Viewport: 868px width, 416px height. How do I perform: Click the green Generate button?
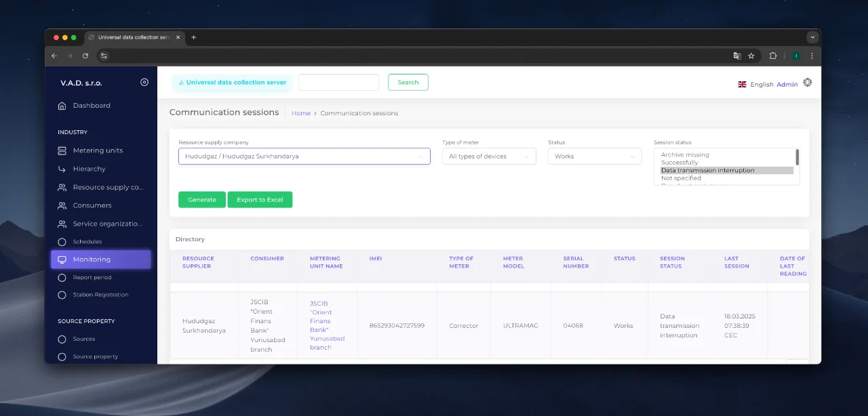[x=202, y=200]
